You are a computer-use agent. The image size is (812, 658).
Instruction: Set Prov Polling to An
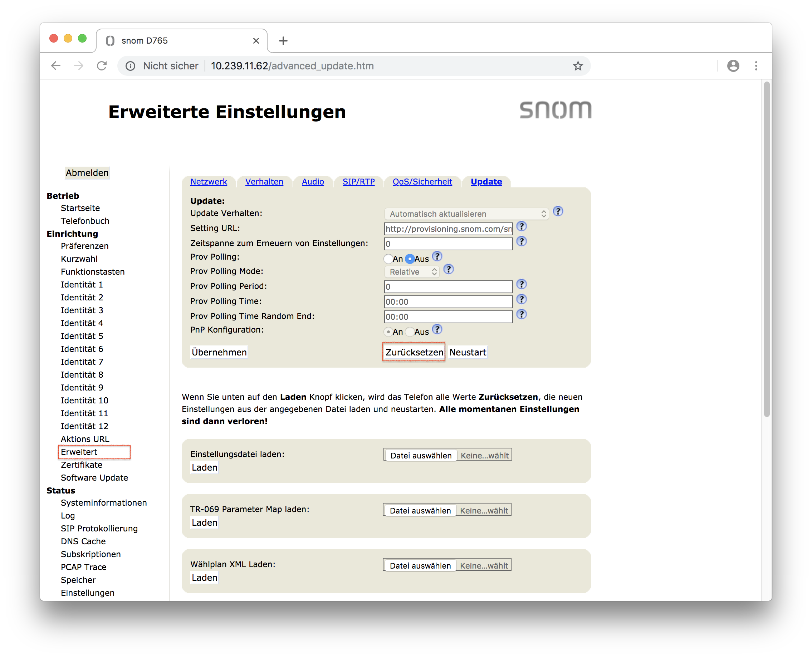coord(388,259)
